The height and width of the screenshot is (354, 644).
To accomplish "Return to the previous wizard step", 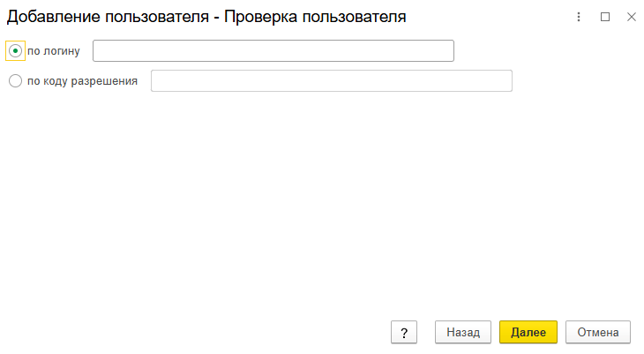I will click(x=462, y=332).
